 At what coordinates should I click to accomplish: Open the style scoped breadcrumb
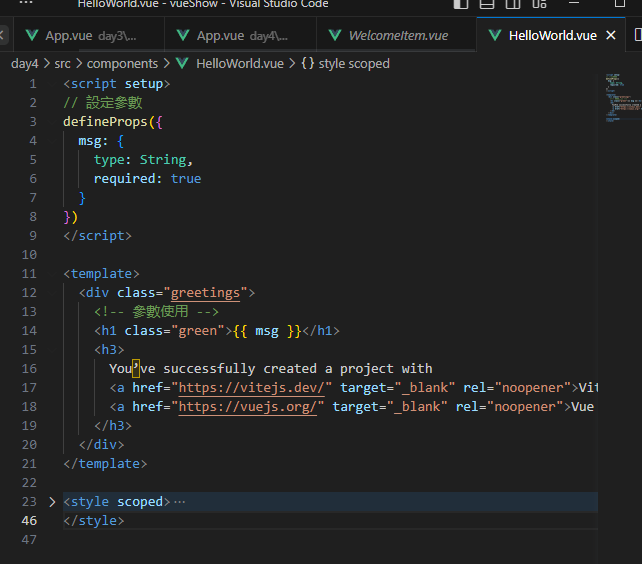(x=354, y=64)
